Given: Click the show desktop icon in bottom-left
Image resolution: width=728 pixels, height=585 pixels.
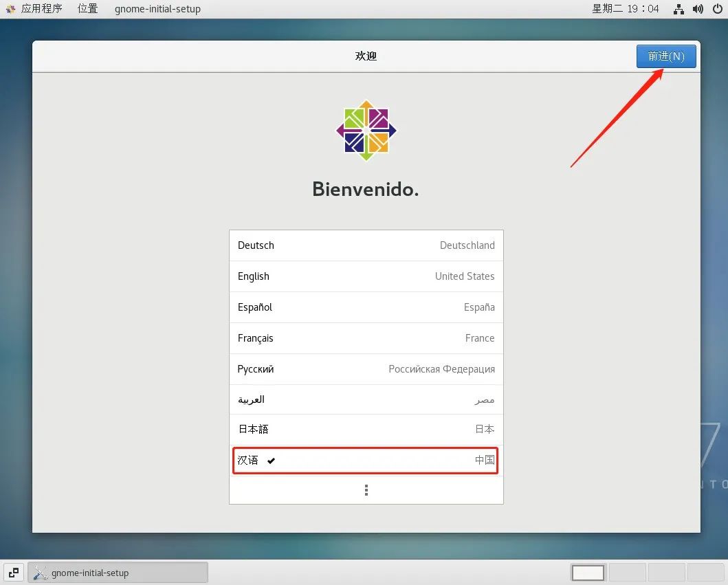Looking at the screenshot, I should pos(14,573).
